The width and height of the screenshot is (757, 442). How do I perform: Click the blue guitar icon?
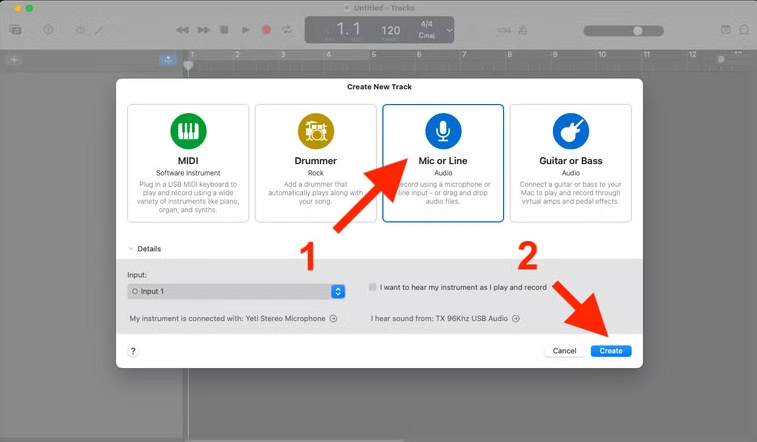pos(571,131)
